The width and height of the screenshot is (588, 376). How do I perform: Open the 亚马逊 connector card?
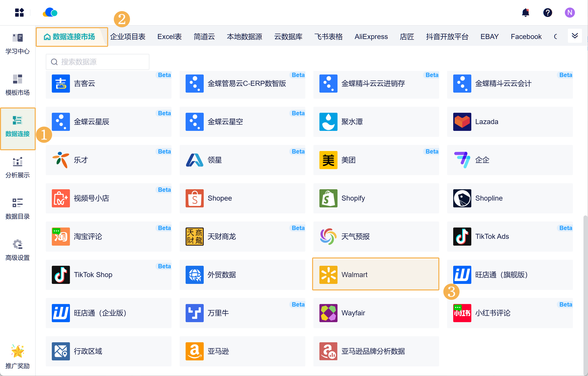coord(242,351)
